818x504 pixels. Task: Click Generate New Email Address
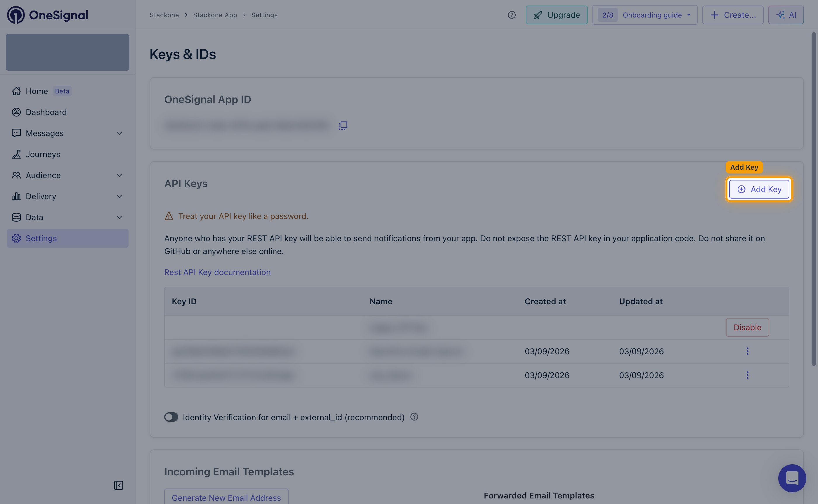point(226,497)
